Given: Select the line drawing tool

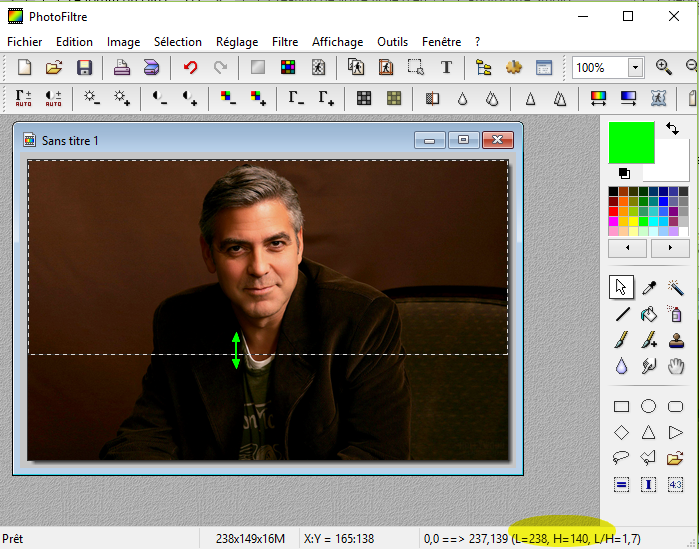Looking at the screenshot, I should pyautogui.click(x=622, y=315).
